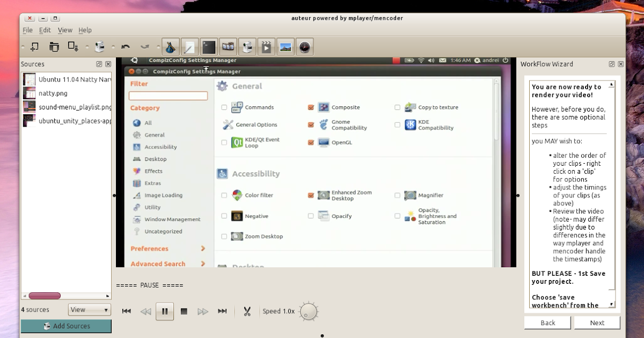Click the Speed dial knob
This screenshot has height=338, width=644.
[309, 312]
